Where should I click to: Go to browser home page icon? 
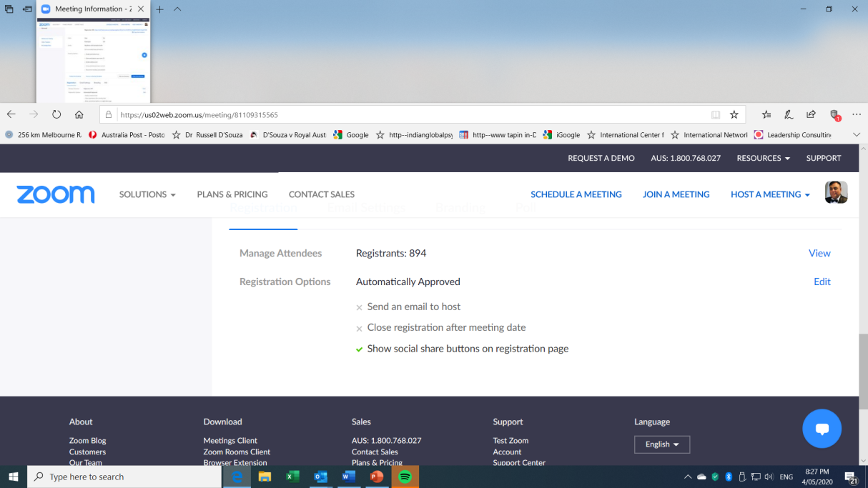tap(79, 114)
